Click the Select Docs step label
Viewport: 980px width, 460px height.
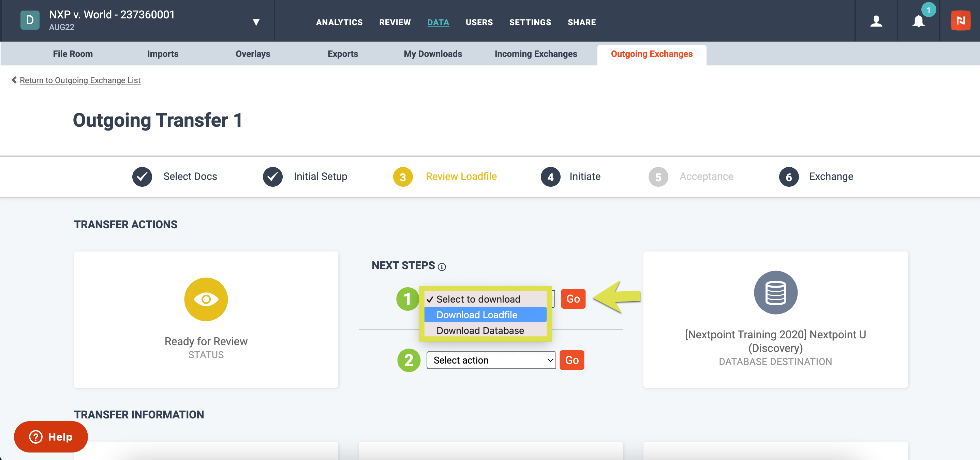click(x=190, y=177)
